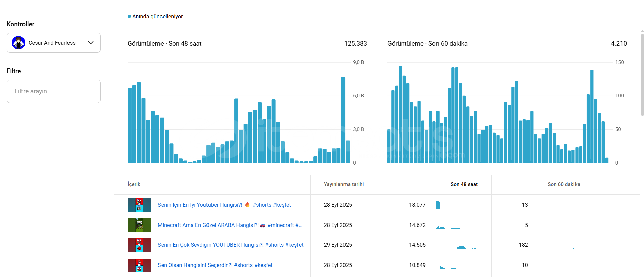Click the fire emoji in the first video title
The height and width of the screenshot is (277, 644).
(247, 205)
